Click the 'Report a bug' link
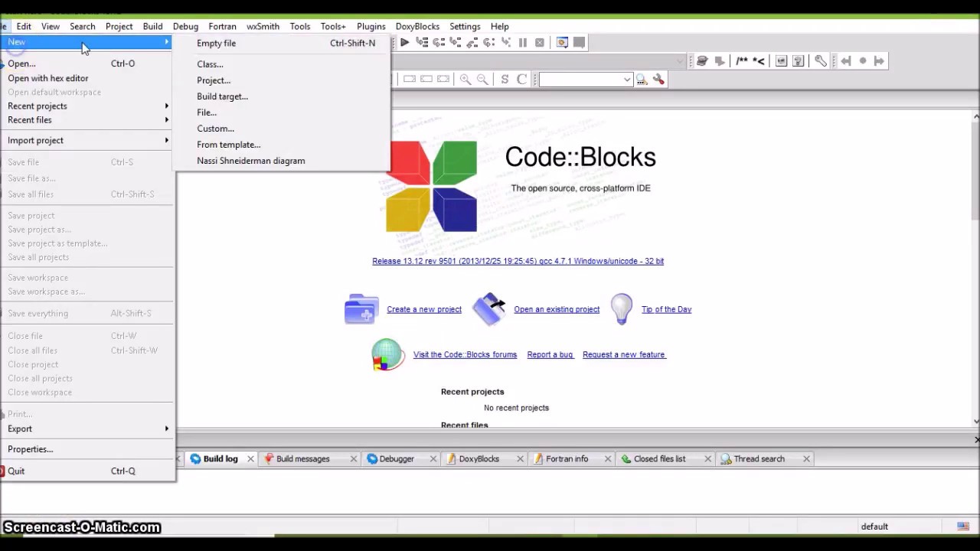 [550, 354]
